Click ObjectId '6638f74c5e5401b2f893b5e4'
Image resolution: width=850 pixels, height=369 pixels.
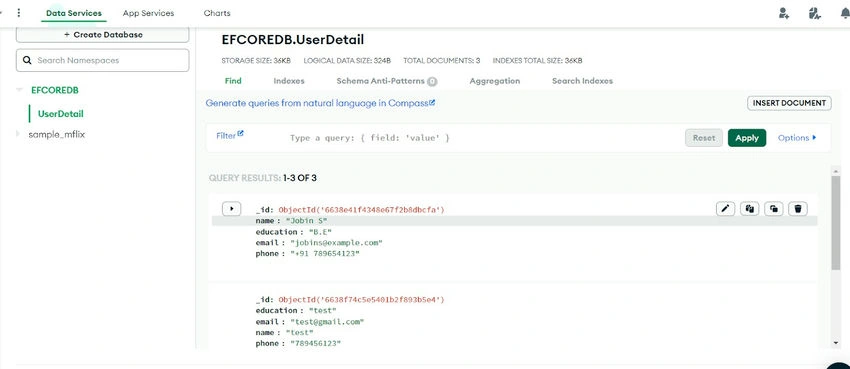[362, 299]
